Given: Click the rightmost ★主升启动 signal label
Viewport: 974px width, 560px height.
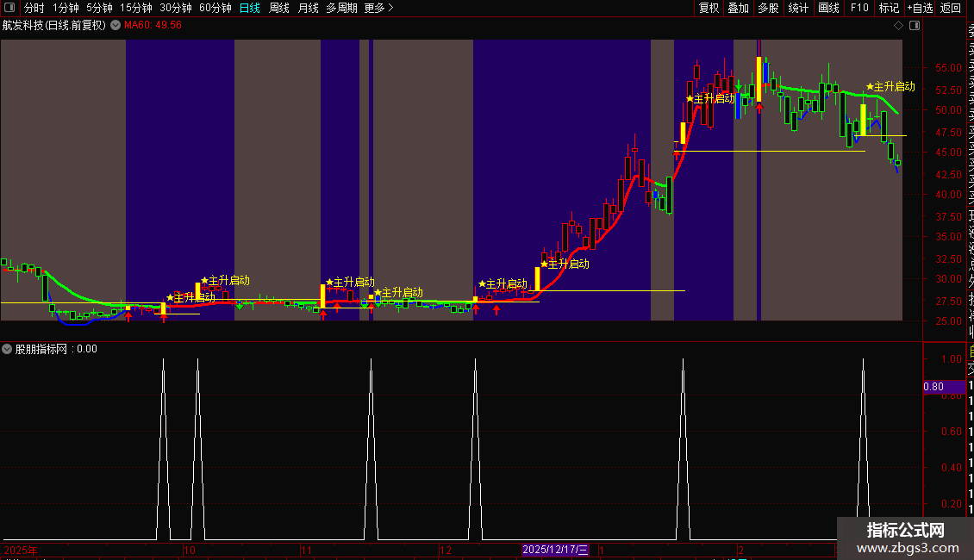Looking at the screenshot, I should coord(890,87).
